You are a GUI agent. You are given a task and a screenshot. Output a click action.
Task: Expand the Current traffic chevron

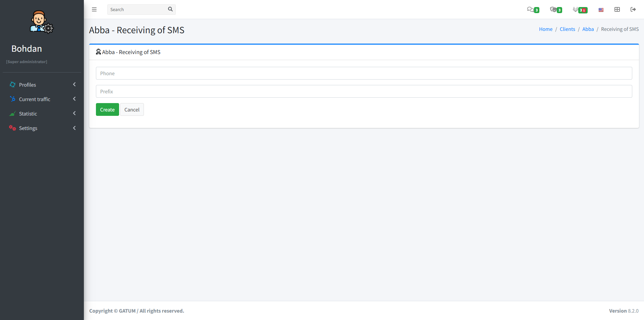click(x=74, y=99)
